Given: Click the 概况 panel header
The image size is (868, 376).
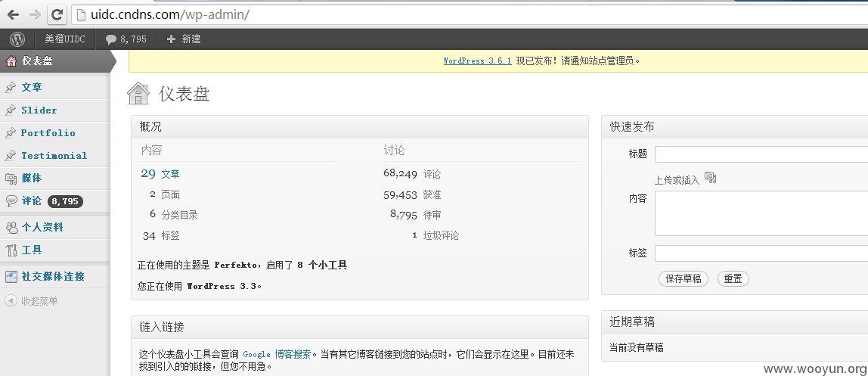Looking at the screenshot, I should tap(360, 127).
